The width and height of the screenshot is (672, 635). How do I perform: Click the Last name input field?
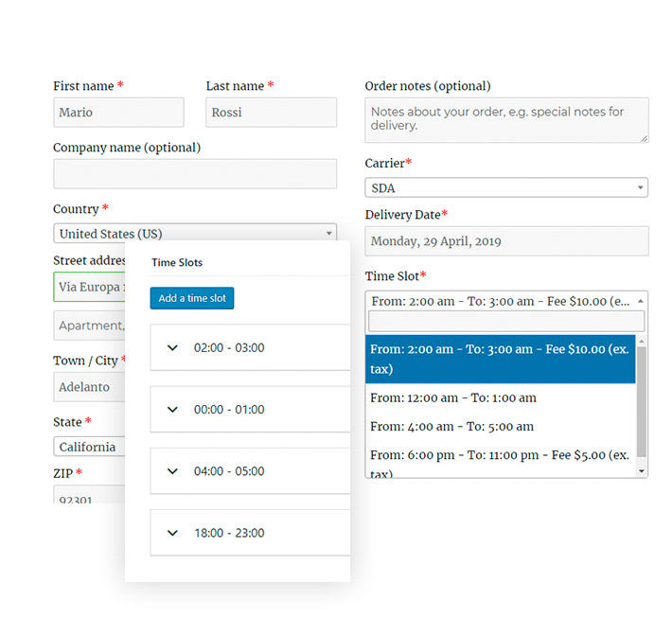271,113
